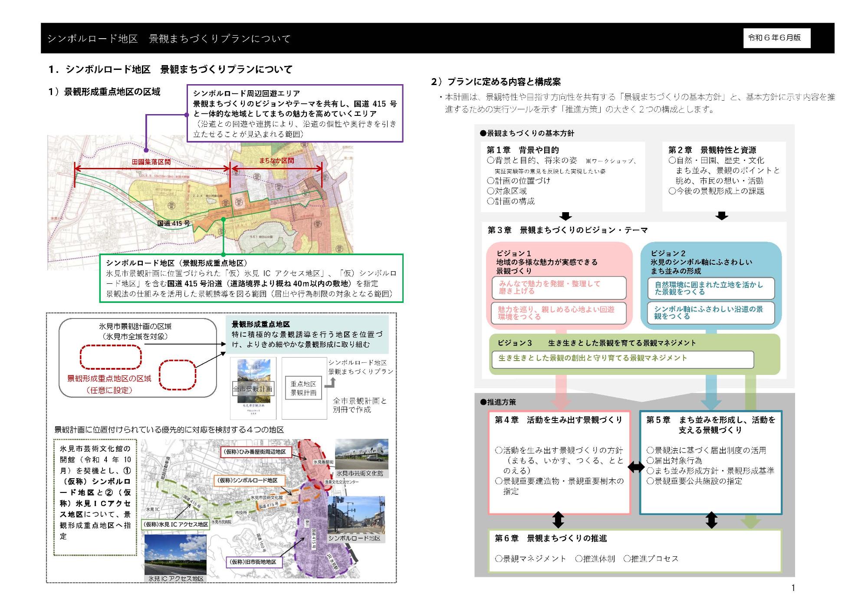
Task: Click the vertical double arrow below 第4章 box
Action: pos(558,520)
